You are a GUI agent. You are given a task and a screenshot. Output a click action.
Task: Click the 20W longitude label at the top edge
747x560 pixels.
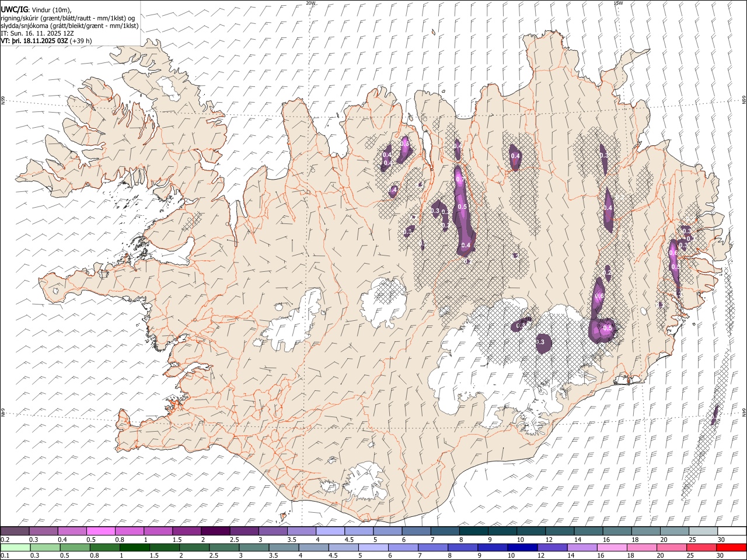310,3
